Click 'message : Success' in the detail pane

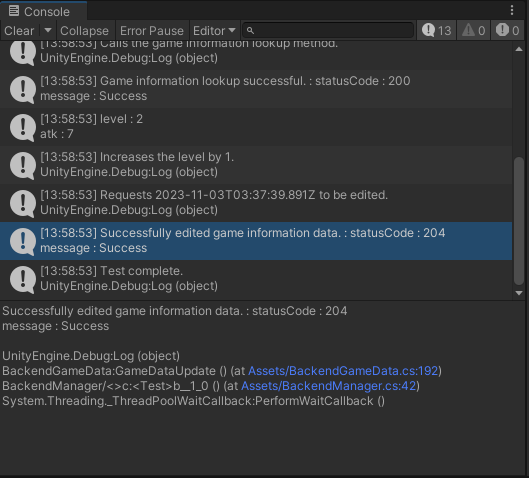pyautogui.click(x=56, y=326)
